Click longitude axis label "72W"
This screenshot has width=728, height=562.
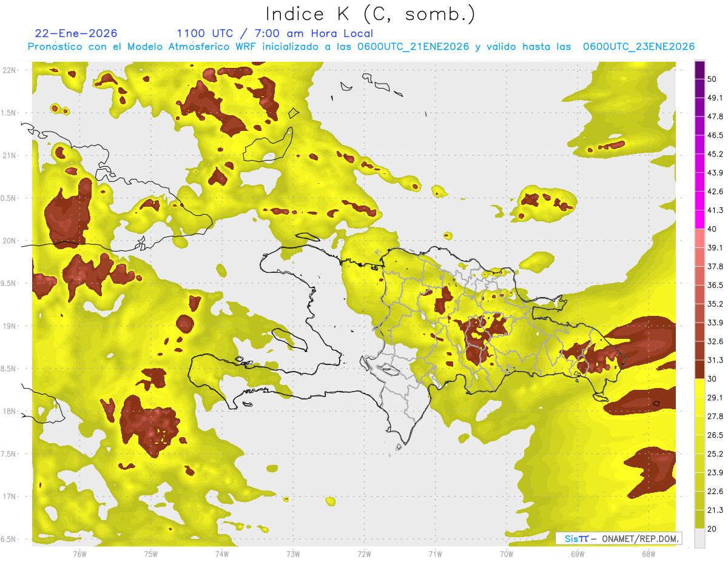click(x=365, y=554)
